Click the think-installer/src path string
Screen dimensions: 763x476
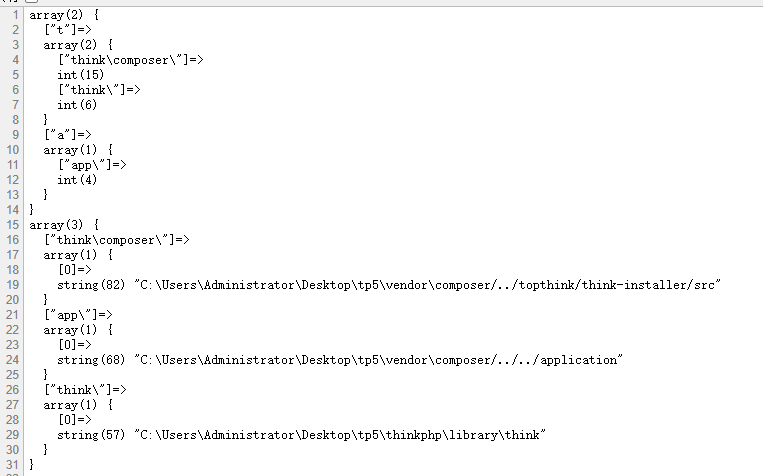[428, 285]
